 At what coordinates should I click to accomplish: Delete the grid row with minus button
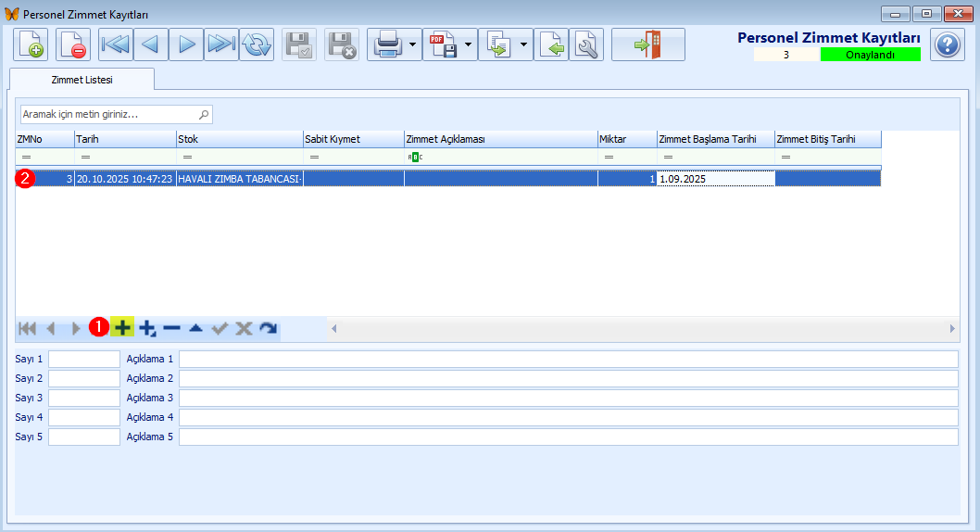[171, 328]
